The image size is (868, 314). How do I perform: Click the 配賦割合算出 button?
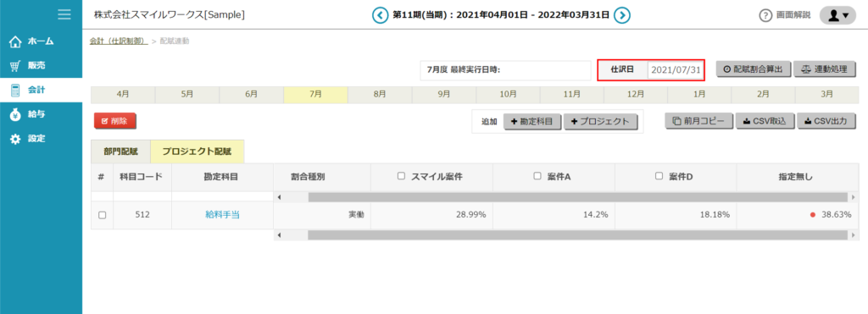tap(754, 69)
